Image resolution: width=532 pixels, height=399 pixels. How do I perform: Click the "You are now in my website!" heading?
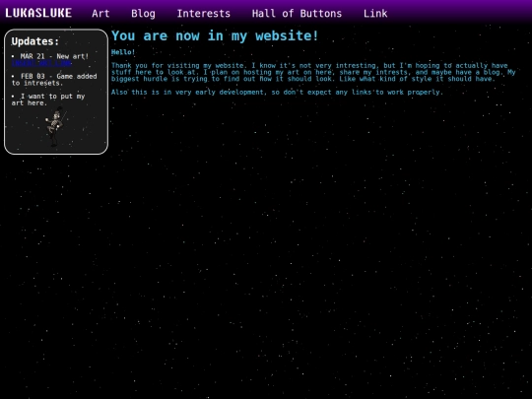215,35
